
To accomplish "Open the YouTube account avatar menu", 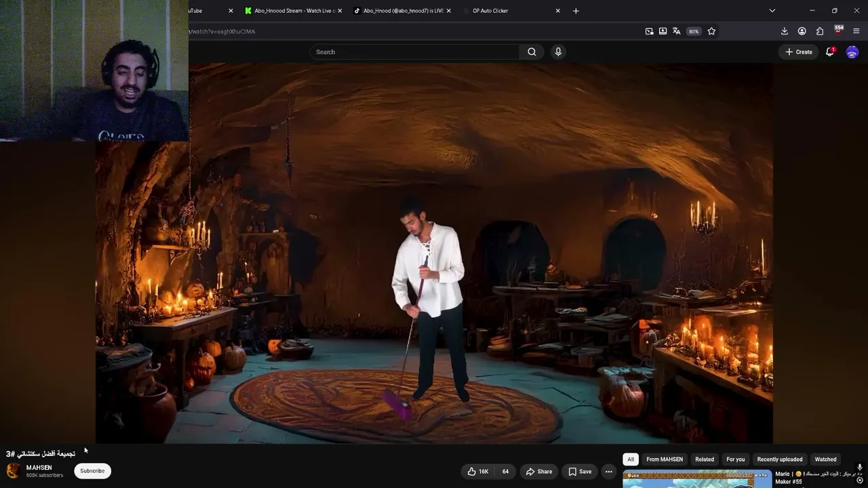I will pyautogui.click(x=852, y=52).
